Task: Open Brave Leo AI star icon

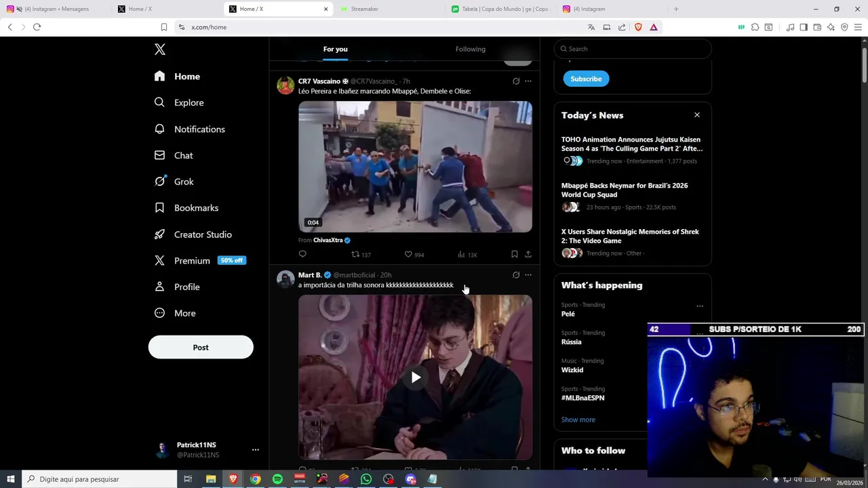Action: (x=831, y=27)
